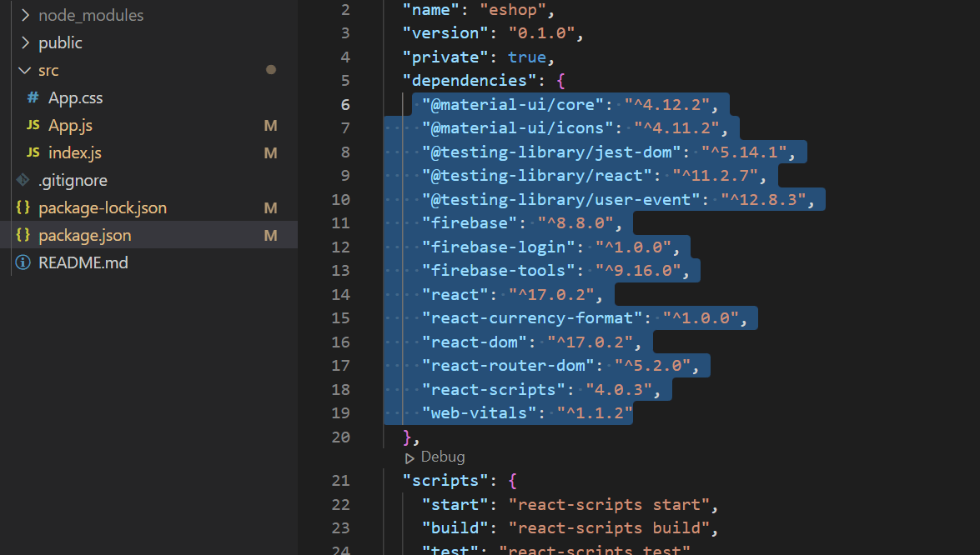The image size is (980, 555).
Task: Click the "start" script key
Action: pyautogui.click(x=455, y=504)
